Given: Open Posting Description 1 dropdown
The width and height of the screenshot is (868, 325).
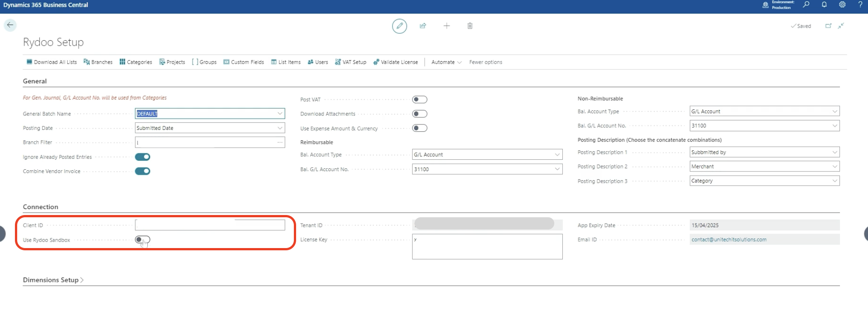Looking at the screenshot, I should point(835,153).
